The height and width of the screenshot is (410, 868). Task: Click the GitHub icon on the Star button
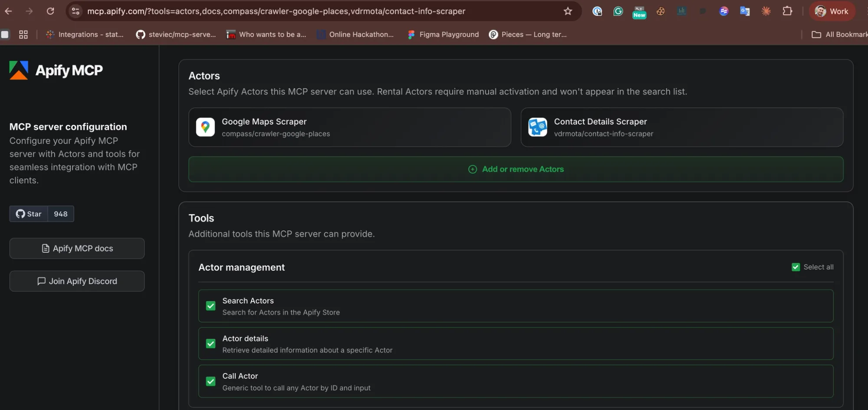(20, 213)
